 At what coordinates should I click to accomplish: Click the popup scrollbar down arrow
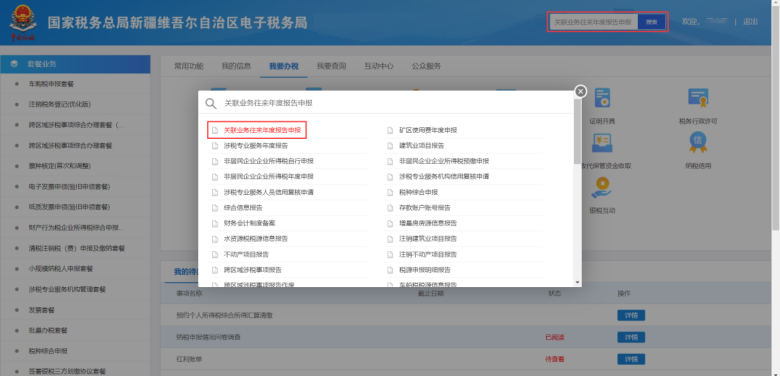pyautogui.click(x=578, y=282)
